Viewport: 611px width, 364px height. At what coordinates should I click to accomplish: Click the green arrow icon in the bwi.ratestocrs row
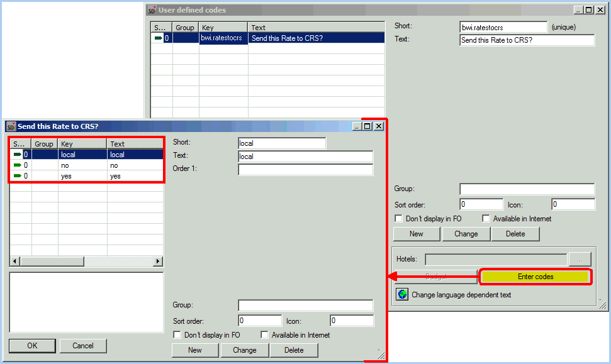(158, 38)
